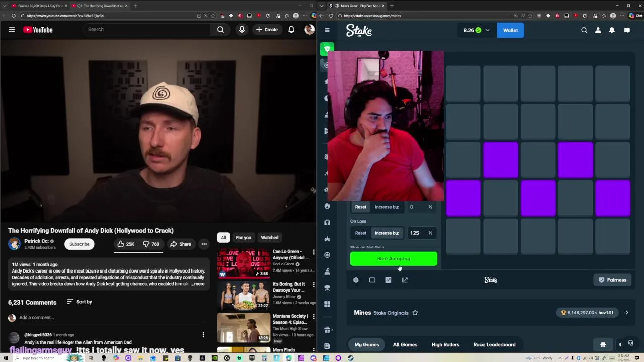This screenshot has height=362, width=644.
Task: Open Mines game settings gear
Action: (x=356, y=280)
